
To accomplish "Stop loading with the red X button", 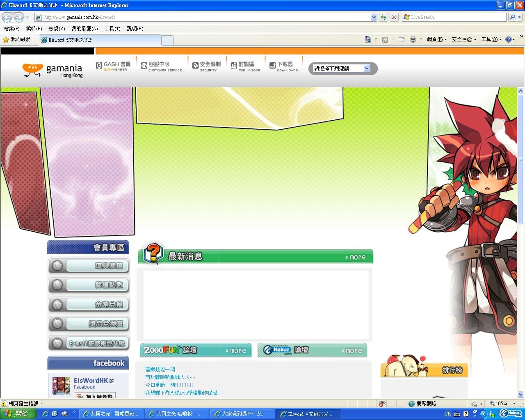I will 394,17.
